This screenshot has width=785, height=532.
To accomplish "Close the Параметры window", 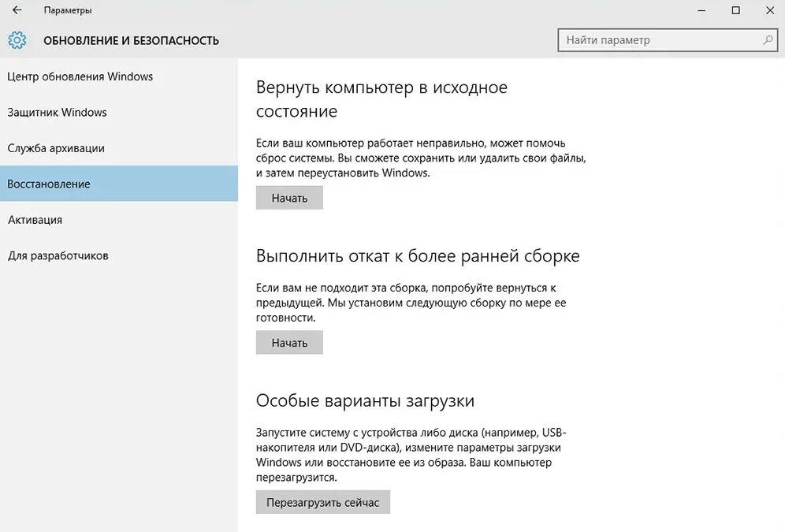I will [768, 10].
